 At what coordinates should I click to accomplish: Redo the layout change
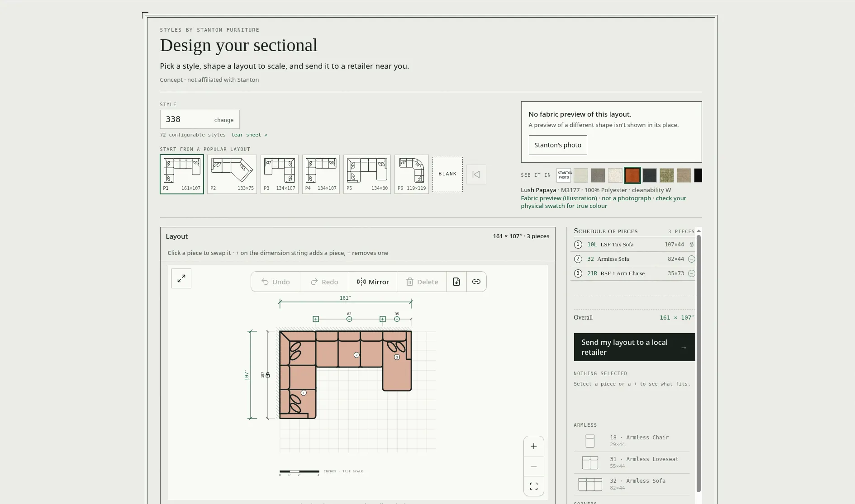(324, 282)
